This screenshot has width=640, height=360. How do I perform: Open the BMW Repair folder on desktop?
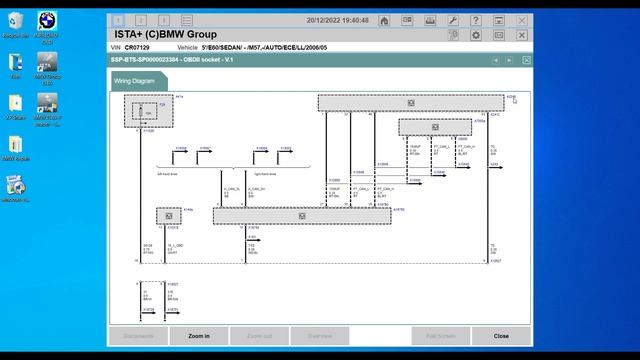(16, 148)
